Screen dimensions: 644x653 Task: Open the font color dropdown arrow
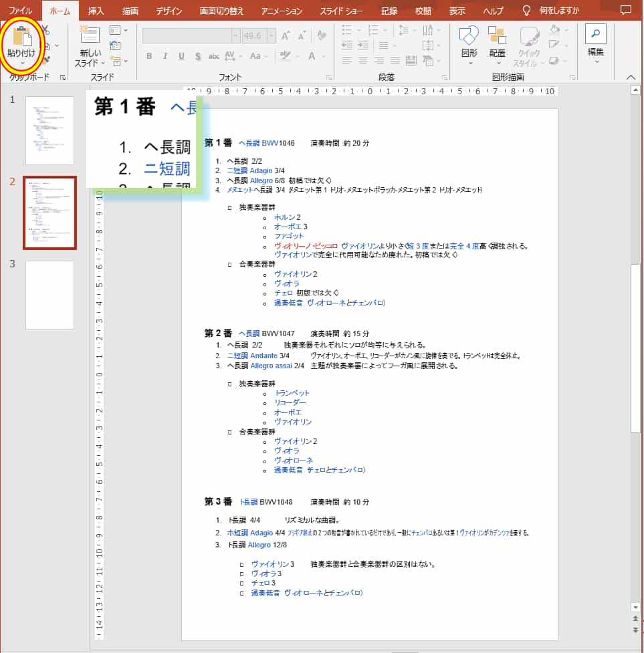click(324, 55)
